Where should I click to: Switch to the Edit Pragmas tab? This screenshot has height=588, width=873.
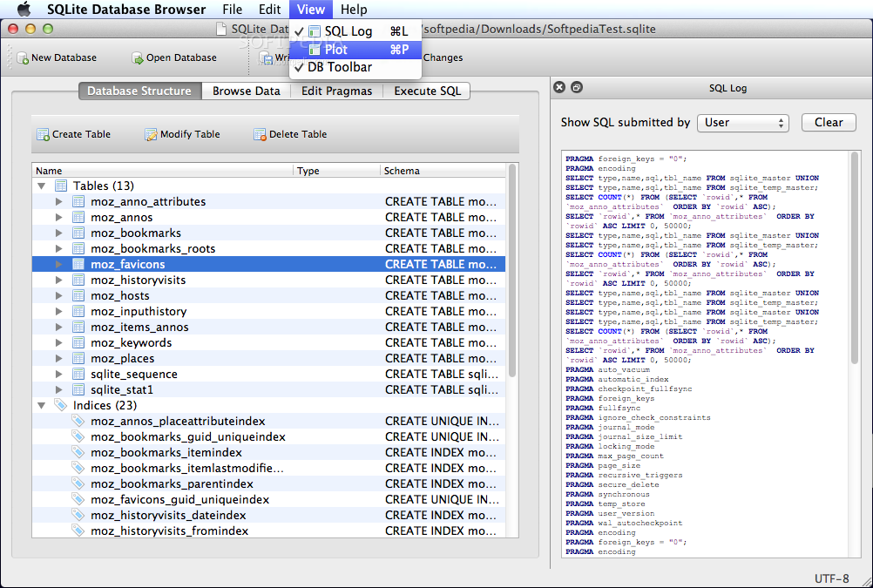click(337, 91)
